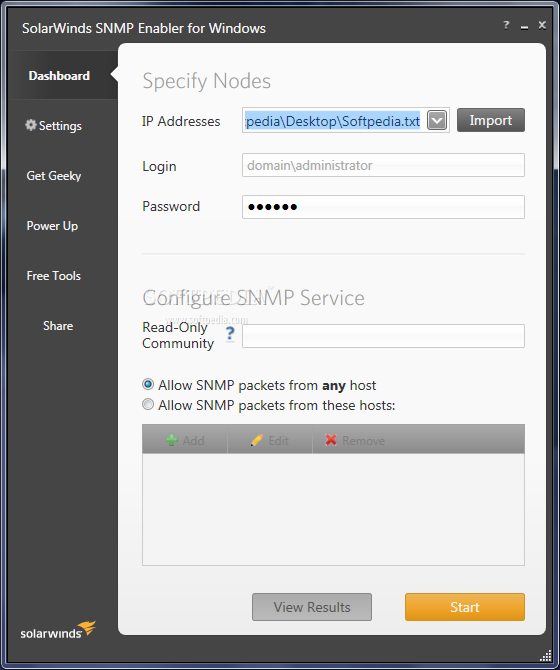Click the Remove host toolbar button
This screenshot has height=670, width=560.
[355, 440]
